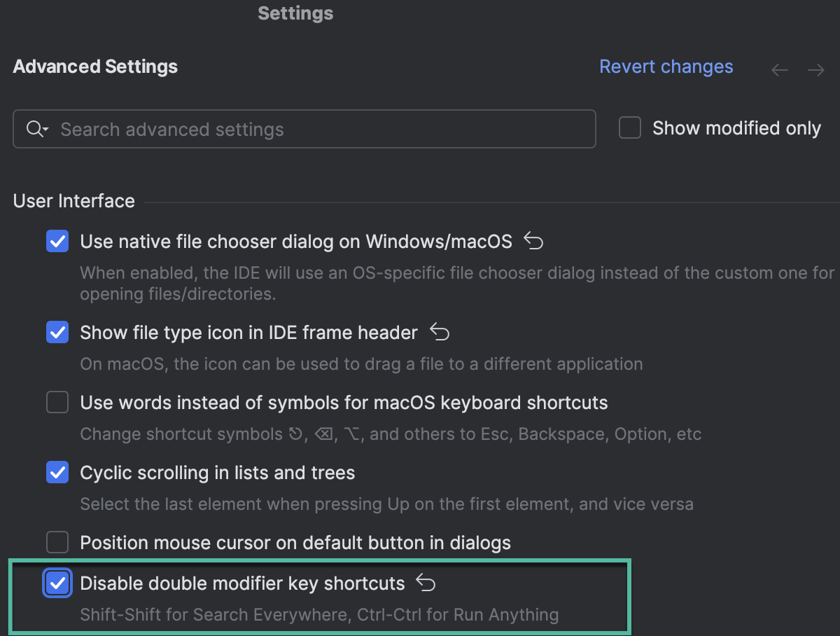
Task: Uncheck Disable double modifier key shortcuts
Action: coord(57,583)
